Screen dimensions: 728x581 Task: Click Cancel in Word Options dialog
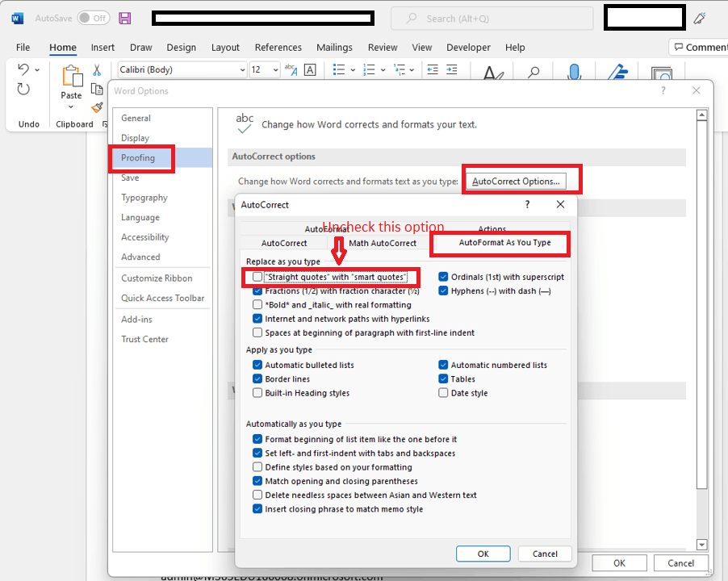(680, 563)
